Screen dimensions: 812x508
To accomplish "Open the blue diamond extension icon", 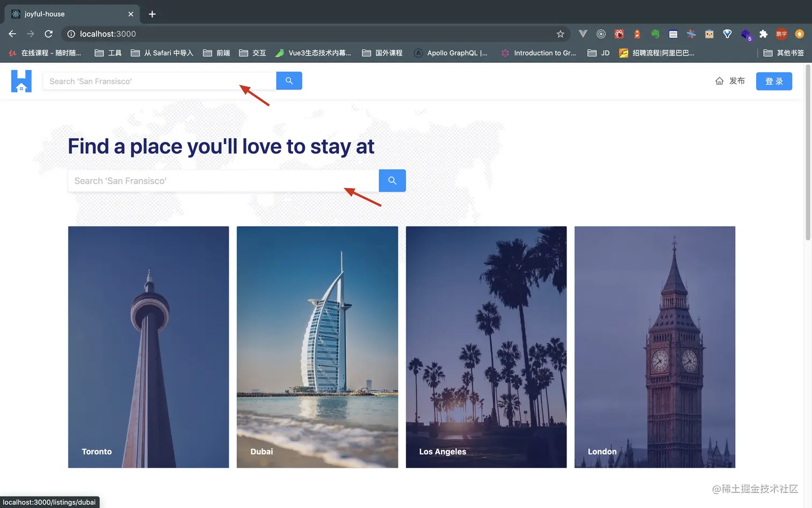I will click(x=727, y=34).
